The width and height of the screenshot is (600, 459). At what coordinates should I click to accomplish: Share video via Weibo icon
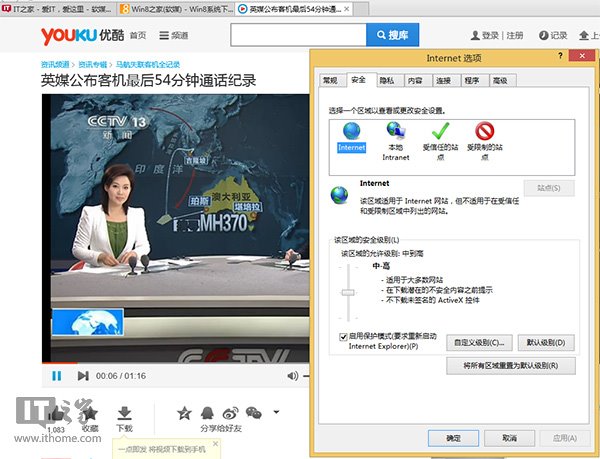(x=230, y=412)
